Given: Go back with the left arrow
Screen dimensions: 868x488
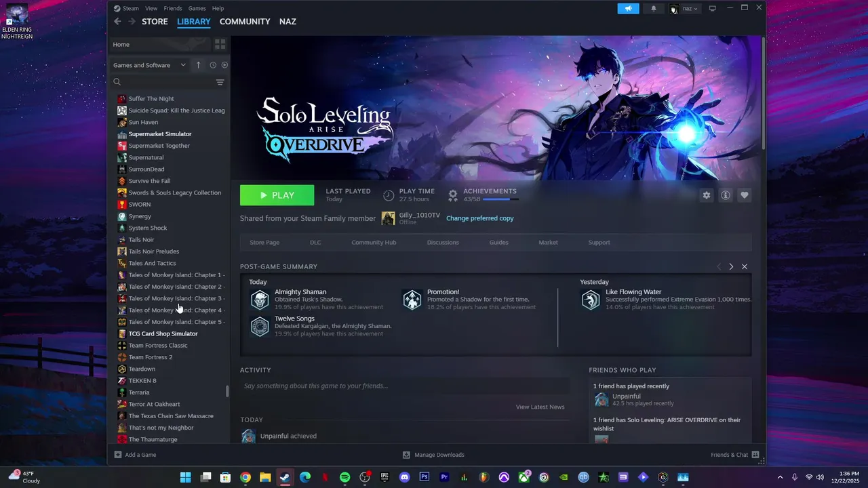Looking at the screenshot, I should 117,22.
